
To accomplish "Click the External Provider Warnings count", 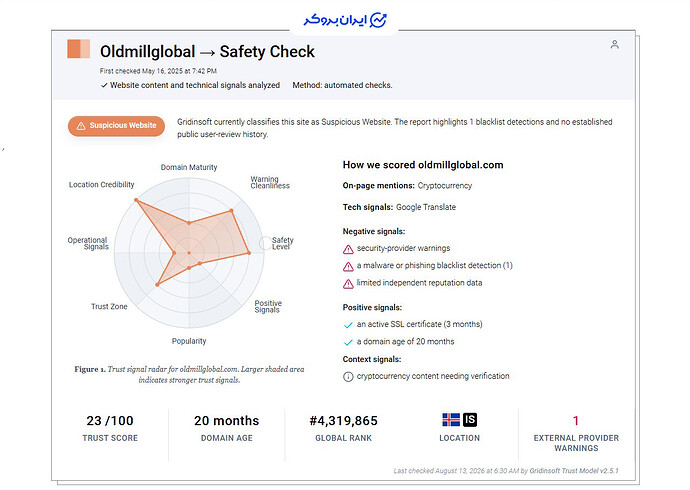I will [x=576, y=421].
